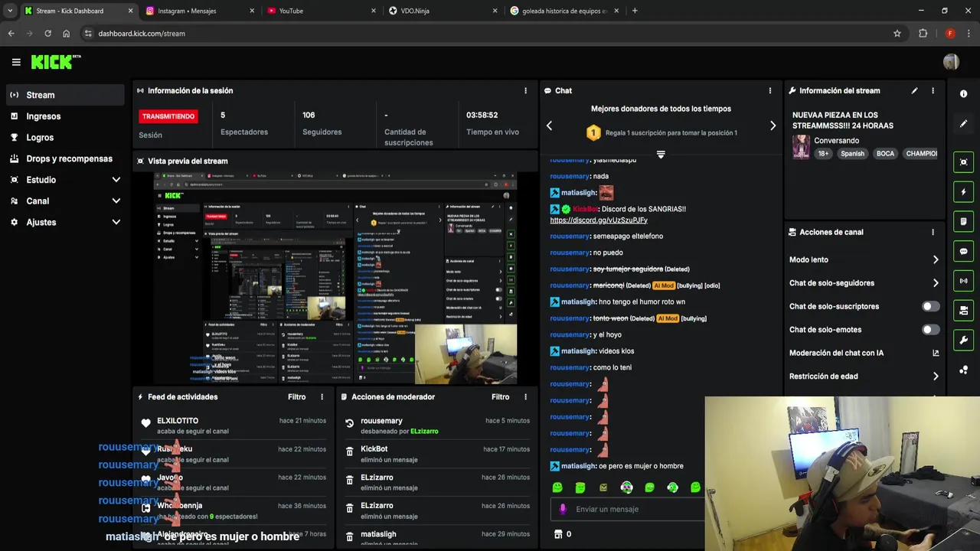Viewport: 980px width, 551px height.
Task: Click the Spanish language tag
Action: point(852,153)
